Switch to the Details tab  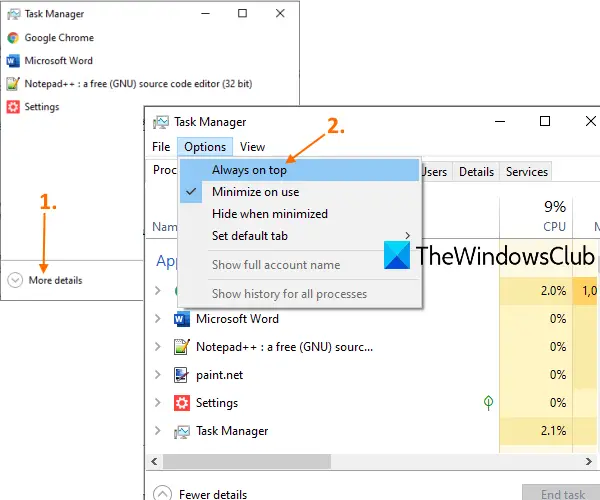(x=476, y=172)
